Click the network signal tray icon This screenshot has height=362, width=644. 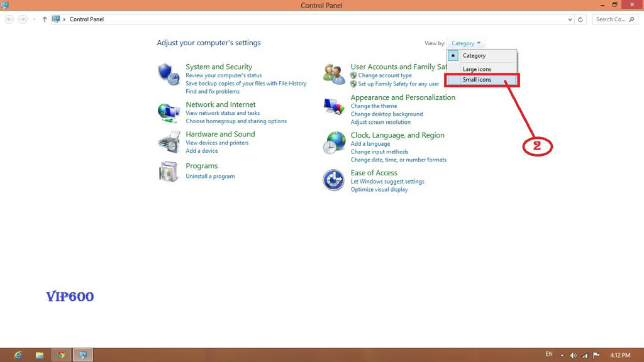pos(585,356)
